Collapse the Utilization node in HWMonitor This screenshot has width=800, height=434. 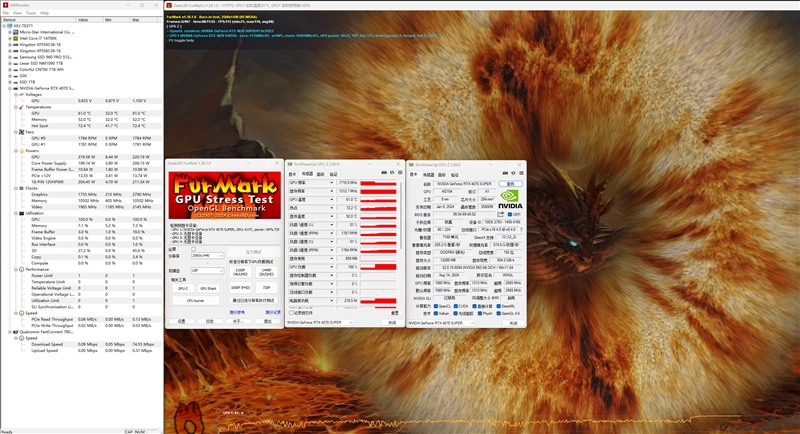coord(16,213)
